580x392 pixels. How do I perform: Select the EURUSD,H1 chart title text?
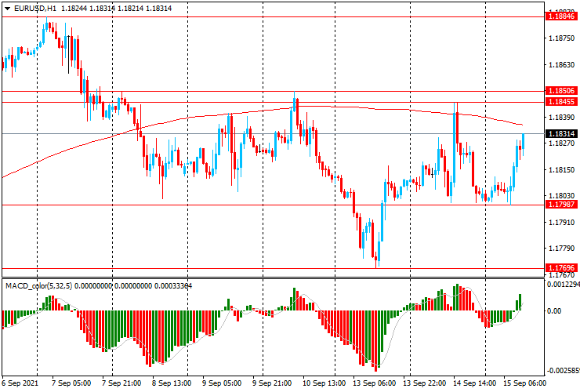point(36,9)
